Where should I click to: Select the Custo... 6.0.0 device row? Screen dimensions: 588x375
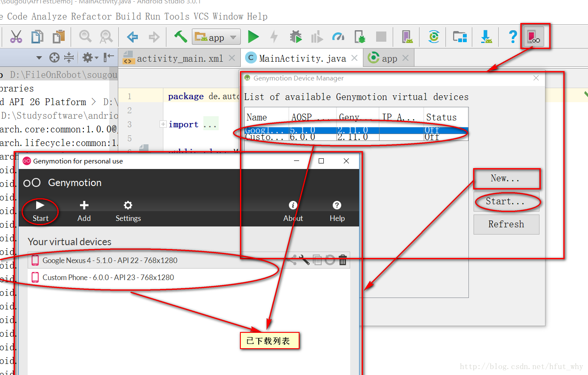pyautogui.click(x=357, y=137)
